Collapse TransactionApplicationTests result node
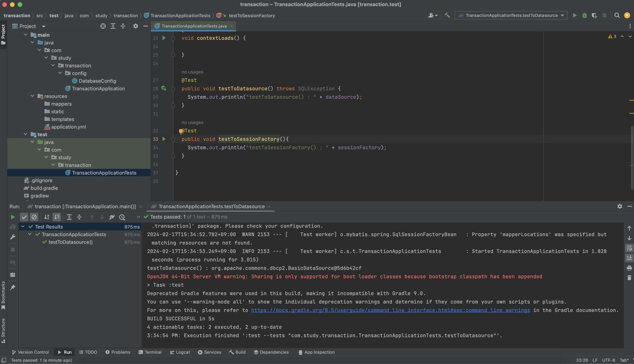This screenshot has height=364, width=634. click(x=30, y=234)
